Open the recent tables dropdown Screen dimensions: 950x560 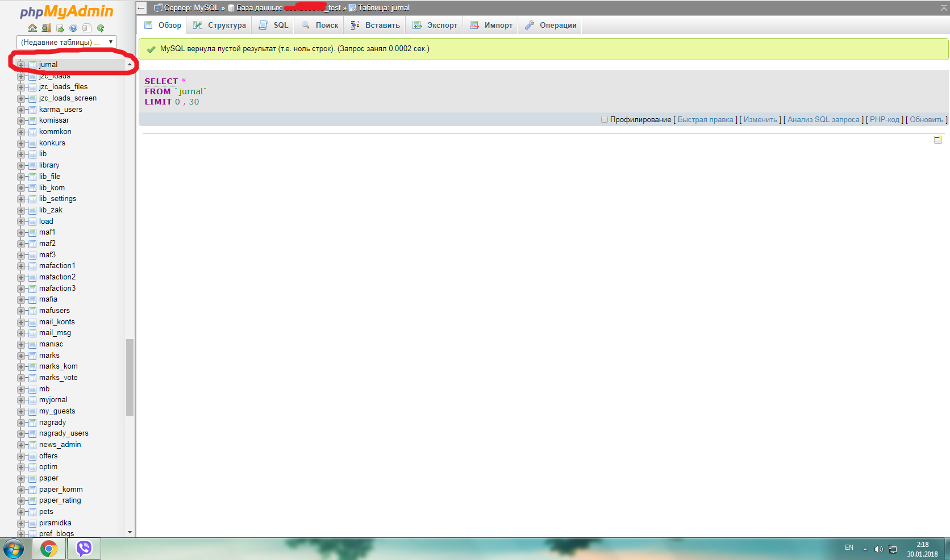[x=66, y=42]
